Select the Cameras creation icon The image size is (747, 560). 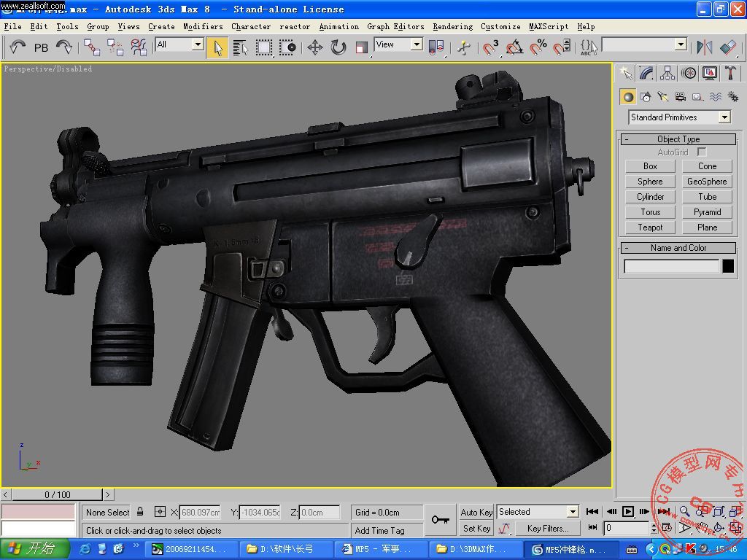[x=679, y=96]
